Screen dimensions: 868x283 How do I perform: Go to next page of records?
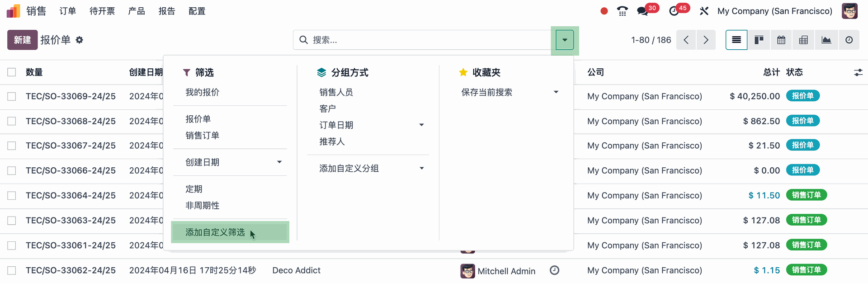click(706, 40)
